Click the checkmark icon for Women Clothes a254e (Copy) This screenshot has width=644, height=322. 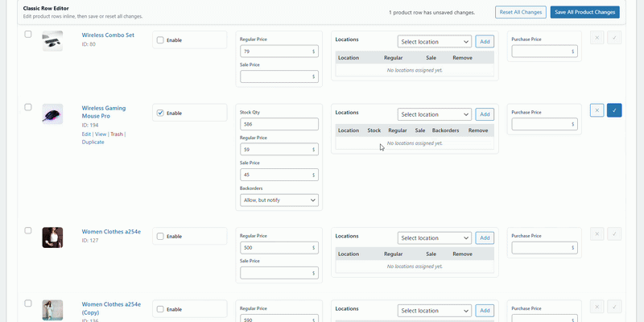614,307
